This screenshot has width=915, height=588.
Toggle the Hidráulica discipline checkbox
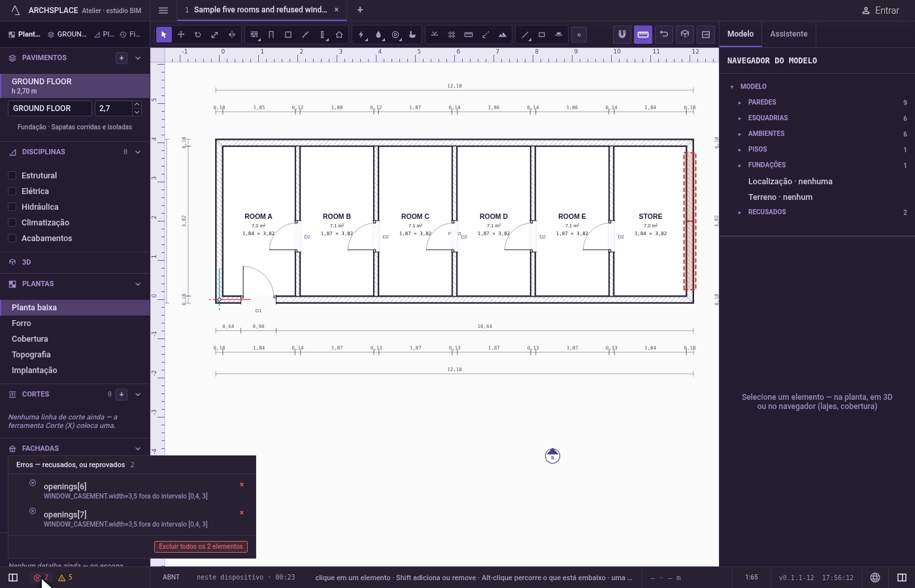12,206
